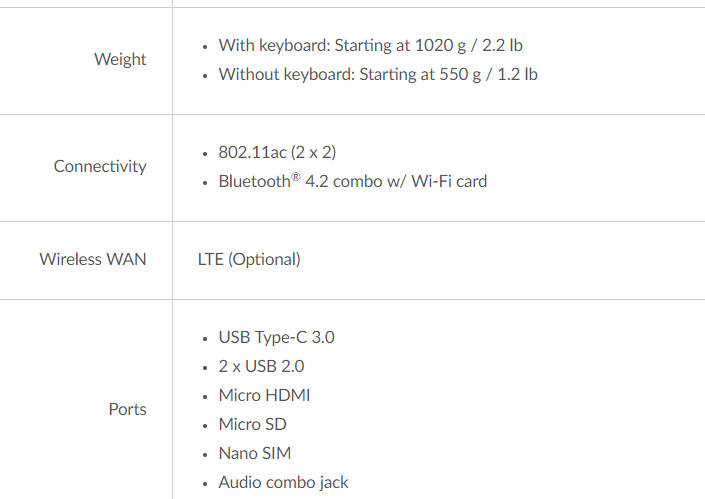Click the word Bluetooth in Connectivity
705x499 pixels.
coord(254,182)
